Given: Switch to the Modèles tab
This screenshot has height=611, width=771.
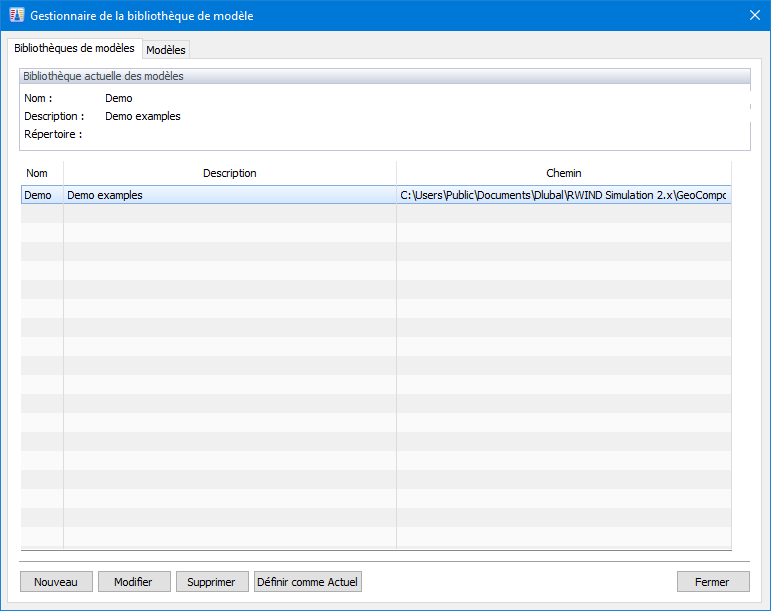Looking at the screenshot, I should coord(166,50).
